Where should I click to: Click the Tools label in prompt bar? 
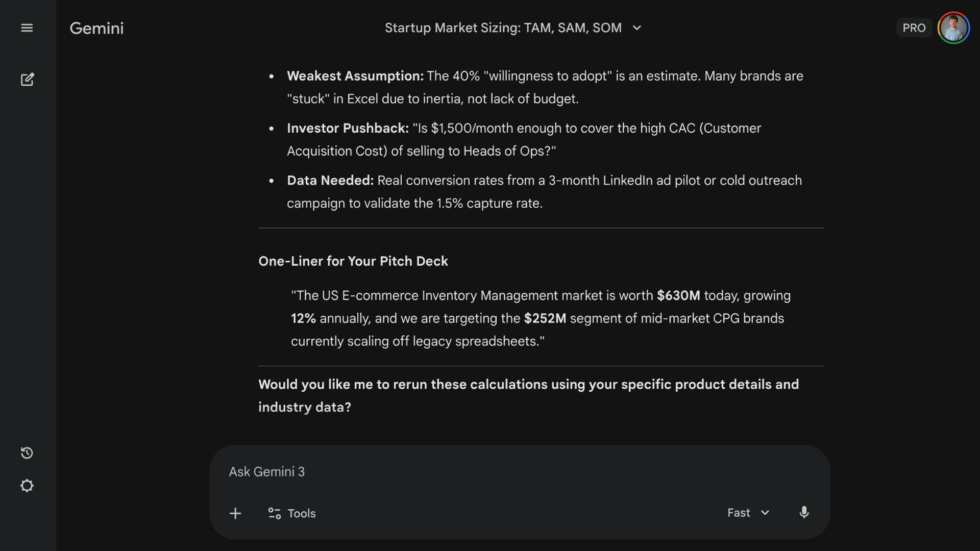point(302,513)
